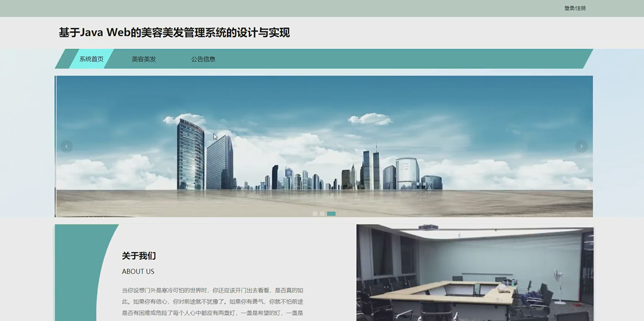Select the 系统首页 navigation tab
This screenshot has height=321, width=644.
(x=91, y=59)
